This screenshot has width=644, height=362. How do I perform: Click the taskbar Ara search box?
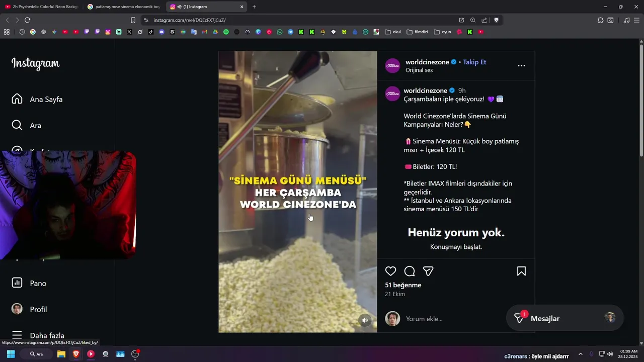point(36,354)
